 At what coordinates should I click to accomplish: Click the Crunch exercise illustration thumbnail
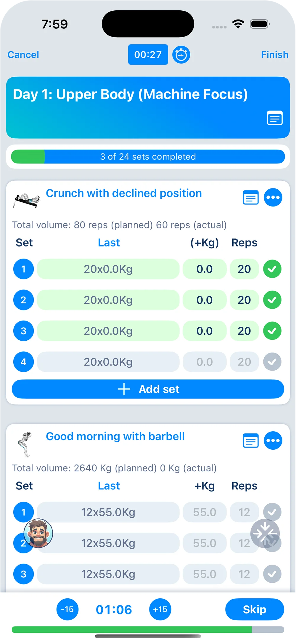click(x=27, y=200)
